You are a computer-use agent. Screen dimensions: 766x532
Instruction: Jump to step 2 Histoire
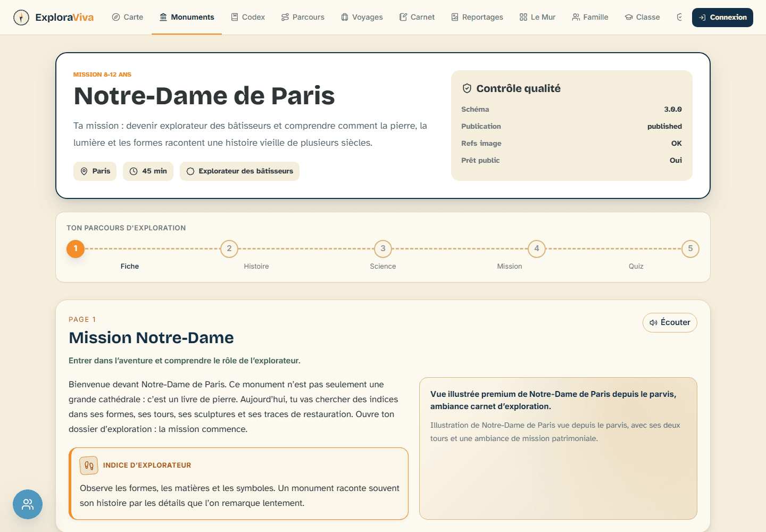229,248
